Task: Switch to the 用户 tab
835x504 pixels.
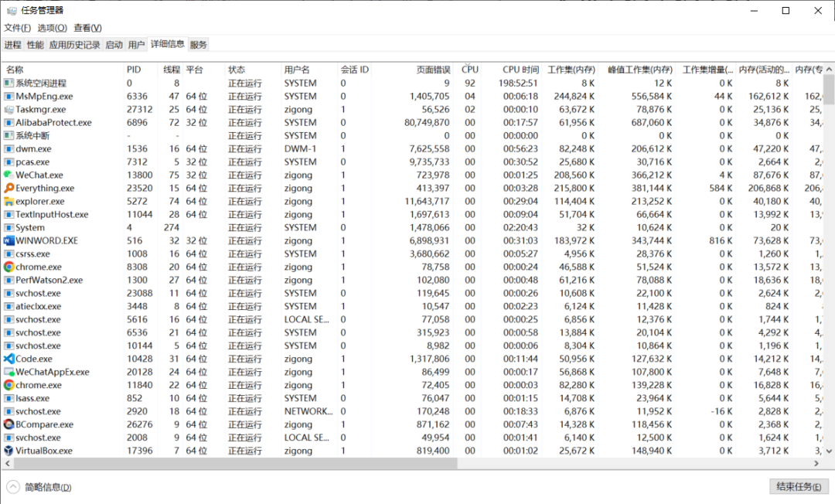Action: click(136, 46)
